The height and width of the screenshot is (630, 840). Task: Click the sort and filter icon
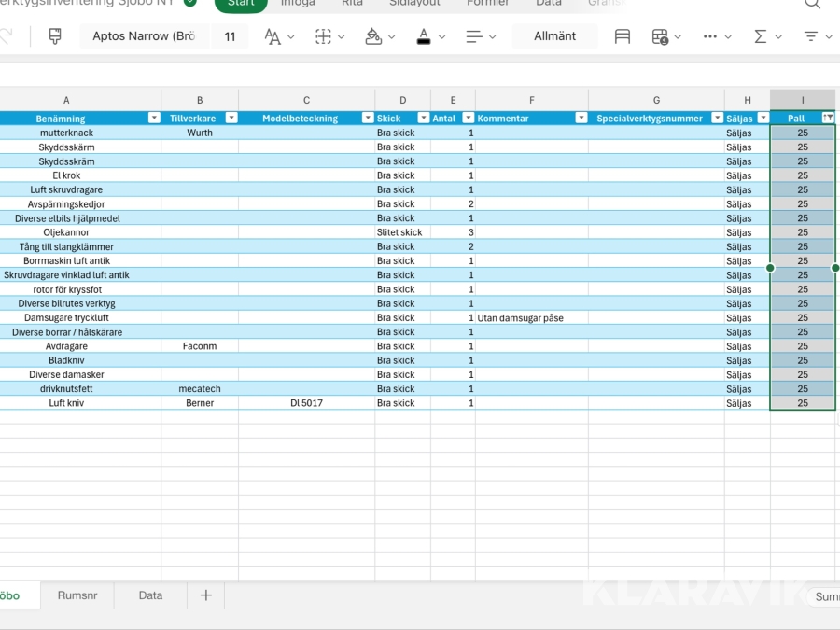click(810, 36)
